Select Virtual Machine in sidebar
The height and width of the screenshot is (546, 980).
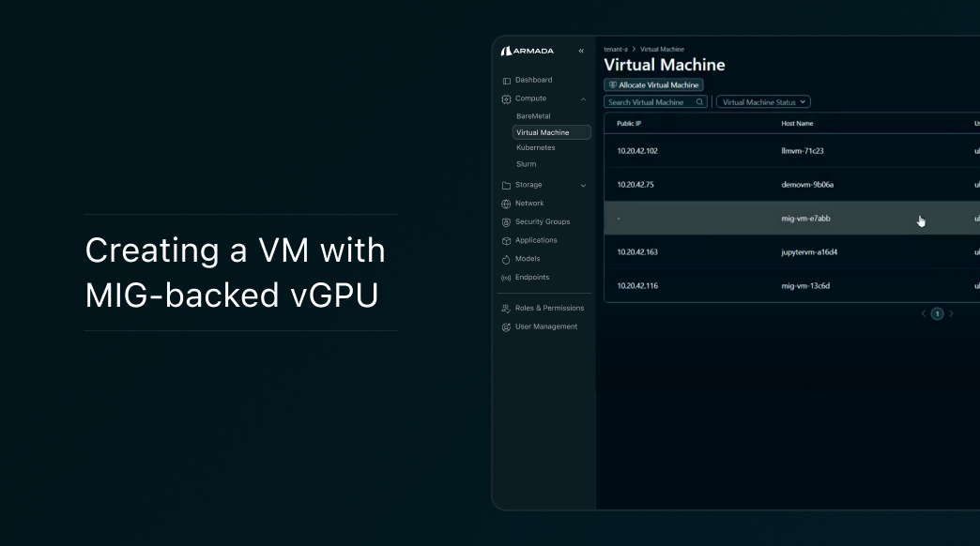[x=551, y=132]
